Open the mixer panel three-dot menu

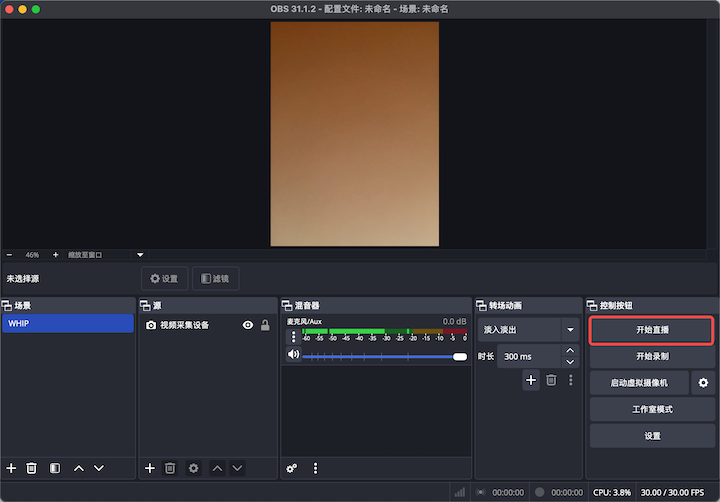[316, 468]
